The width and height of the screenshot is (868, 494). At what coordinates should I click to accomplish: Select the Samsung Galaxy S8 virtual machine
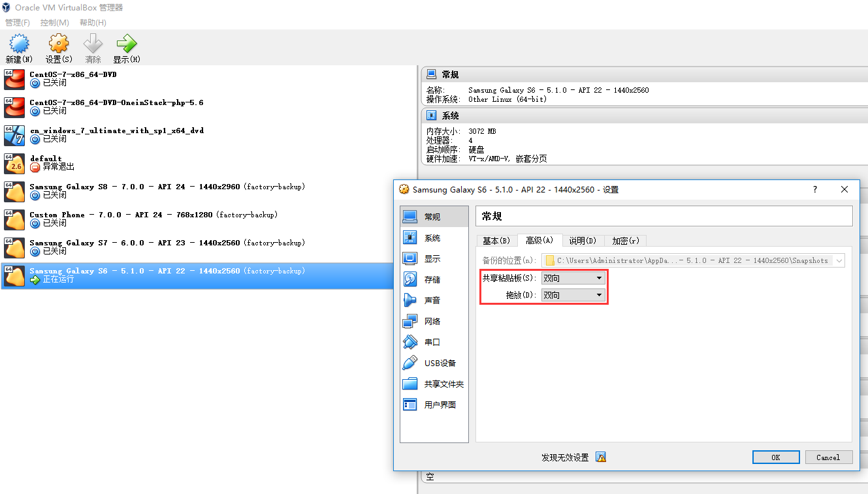coord(209,192)
